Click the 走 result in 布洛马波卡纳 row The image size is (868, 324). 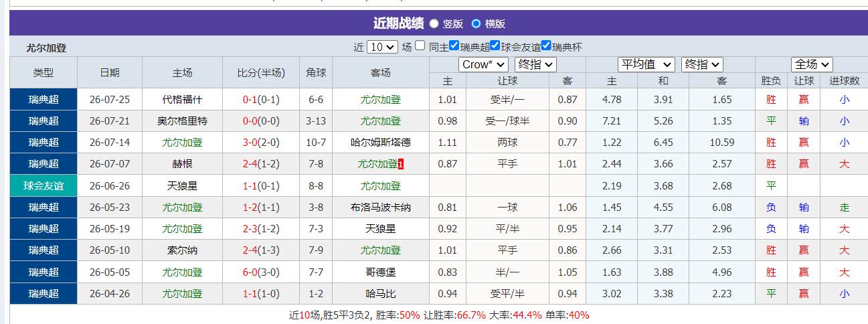tap(845, 207)
